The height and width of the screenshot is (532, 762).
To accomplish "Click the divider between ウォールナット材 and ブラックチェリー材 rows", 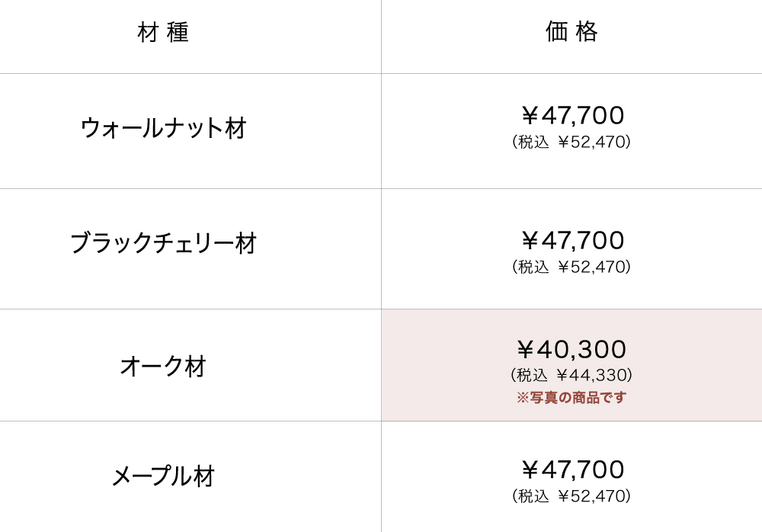I will point(190,189).
